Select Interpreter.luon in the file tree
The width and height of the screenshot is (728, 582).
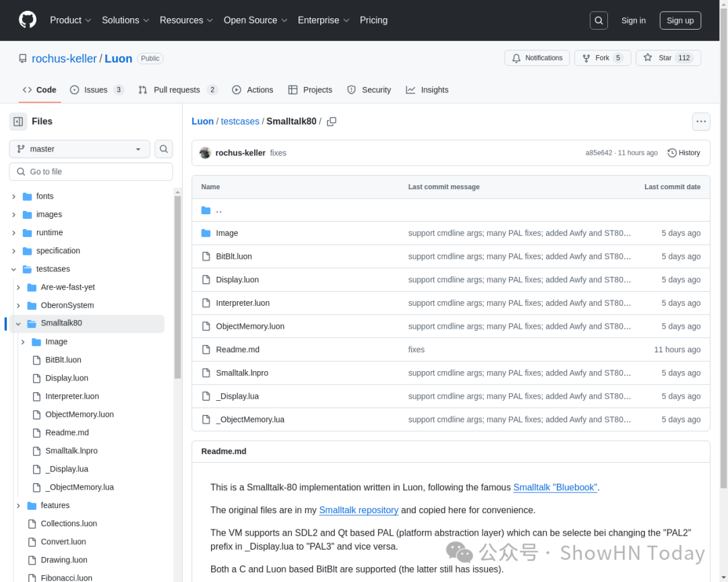coord(72,396)
